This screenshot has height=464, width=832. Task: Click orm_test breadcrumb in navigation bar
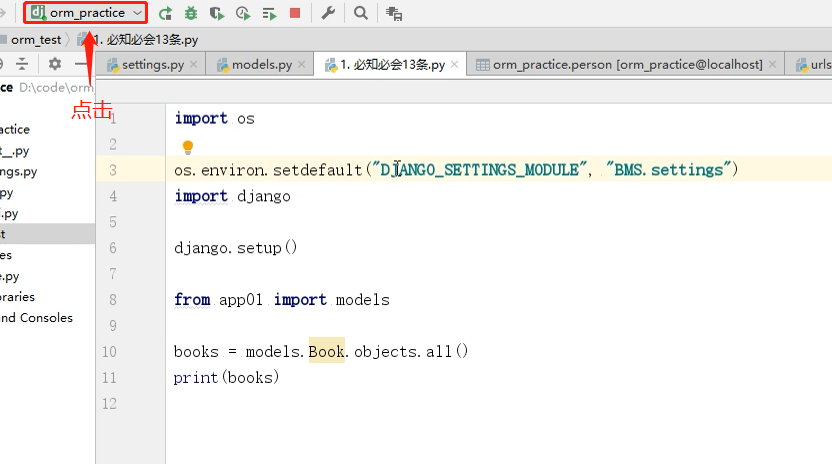36,40
